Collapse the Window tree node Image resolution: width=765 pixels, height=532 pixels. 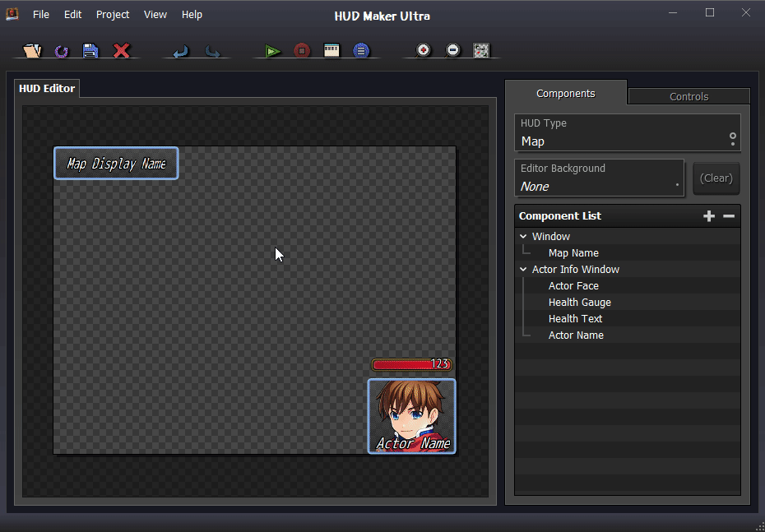click(523, 237)
